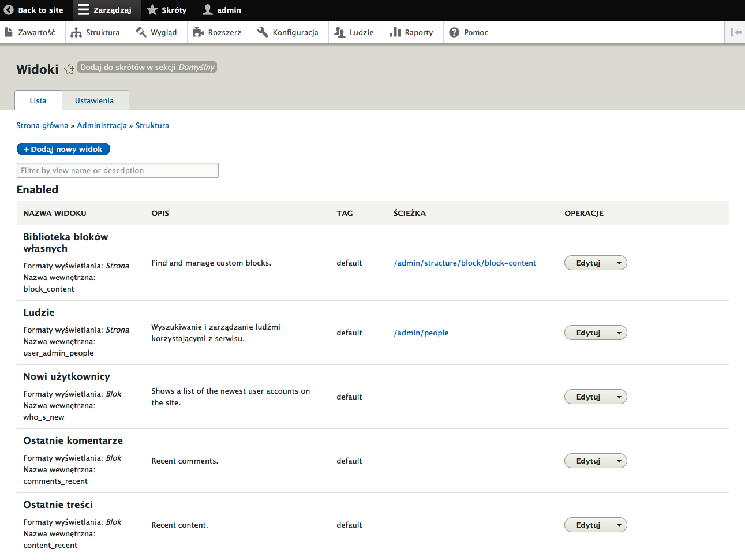Open the /admin/people path link

tap(421, 333)
